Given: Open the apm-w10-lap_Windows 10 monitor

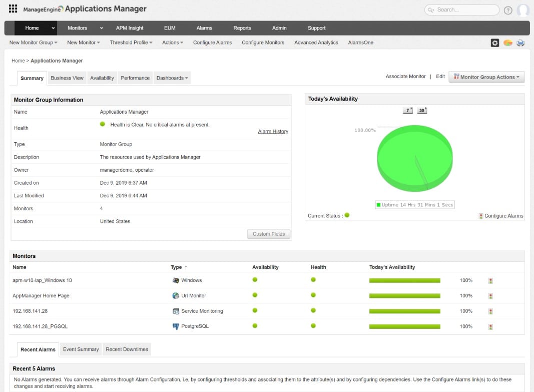Looking at the screenshot, I should point(42,280).
